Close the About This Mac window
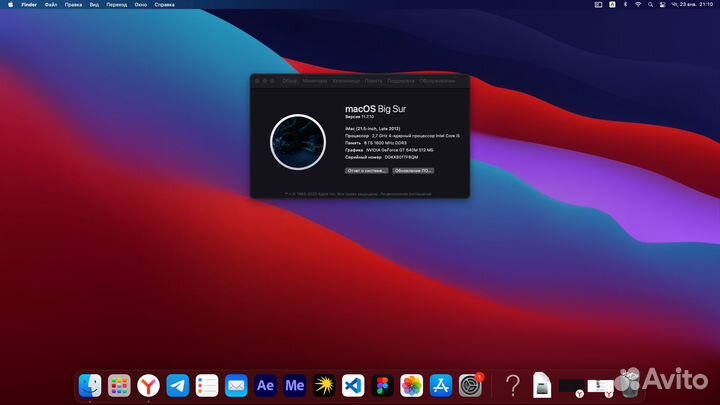720x405 pixels. click(x=257, y=81)
